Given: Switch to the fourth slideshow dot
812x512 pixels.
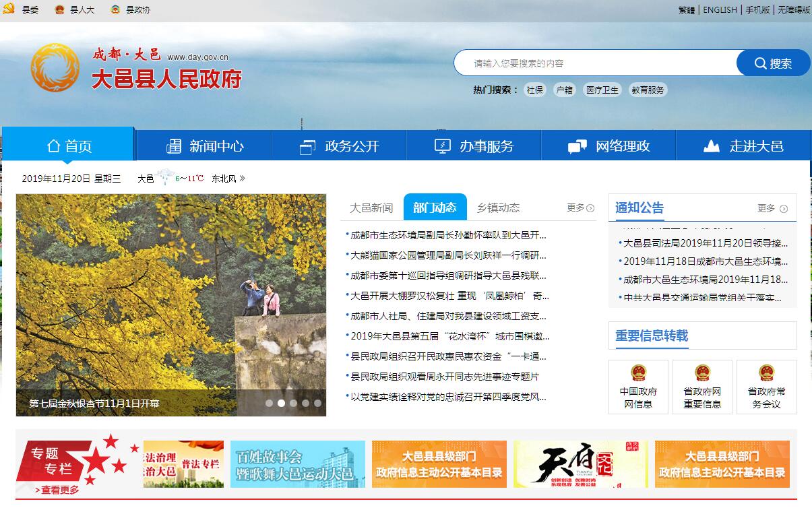Looking at the screenshot, I should click(306, 404).
